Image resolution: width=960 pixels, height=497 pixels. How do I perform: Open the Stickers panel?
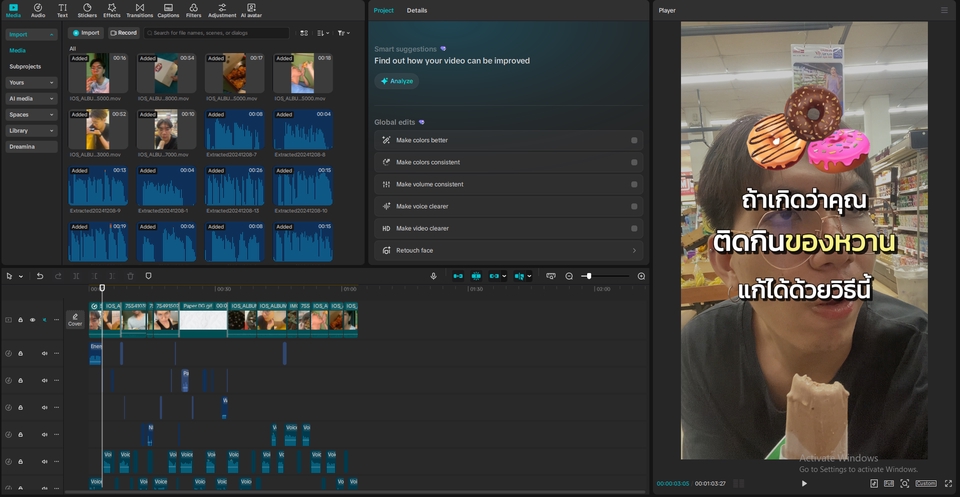[87, 10]
